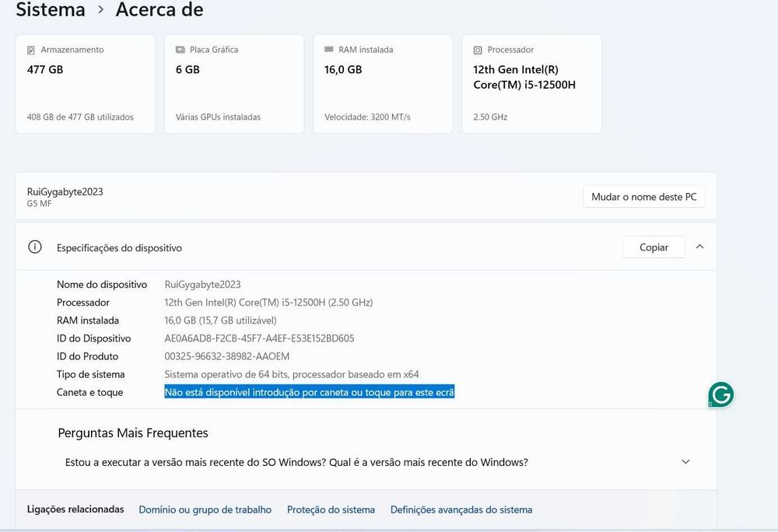Click the Tipo de sistema label
Screen dimensions: 778x532
91,374
